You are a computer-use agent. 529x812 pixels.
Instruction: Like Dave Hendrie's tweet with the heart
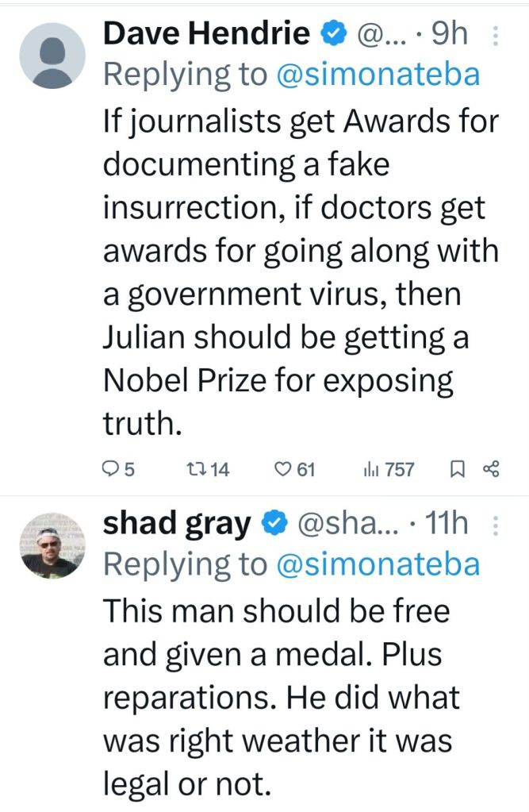pyautogui.click(x=282, y=470)
